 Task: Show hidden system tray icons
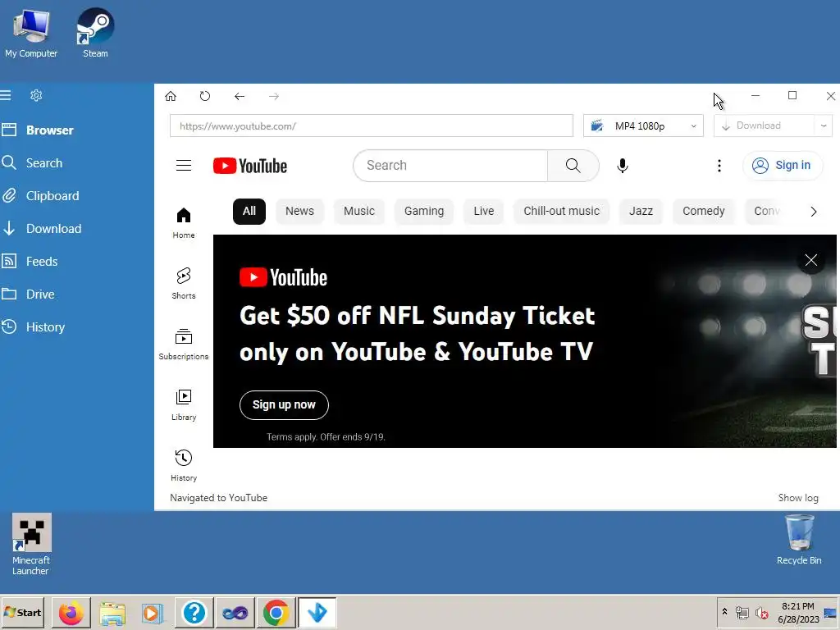click(725, 612)
